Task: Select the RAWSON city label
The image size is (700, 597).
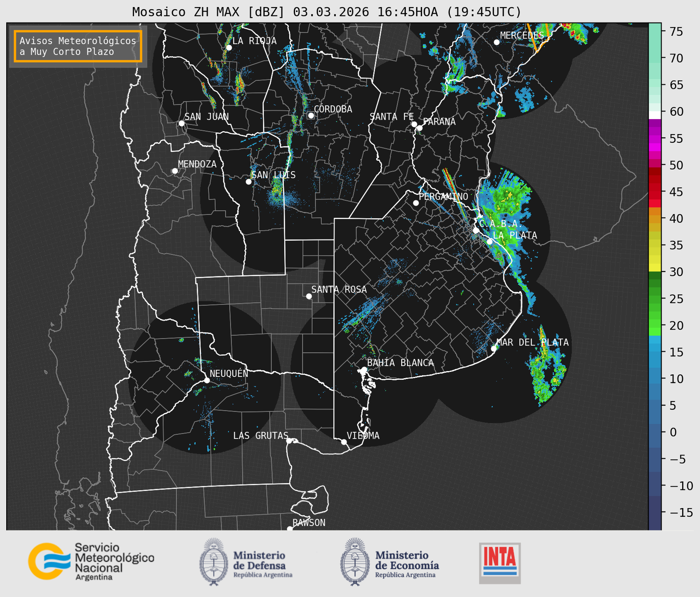Action: 309,523
